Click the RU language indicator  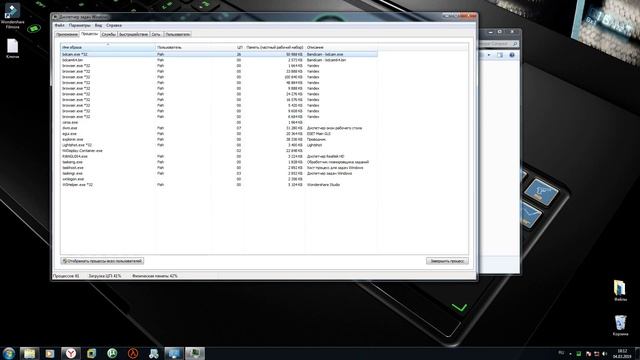(x=561, y=353)
